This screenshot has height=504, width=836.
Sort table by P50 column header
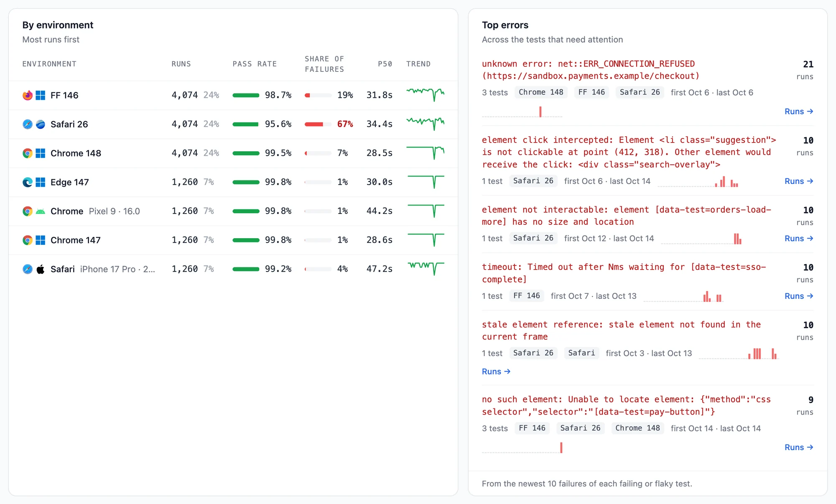(385, 64)
